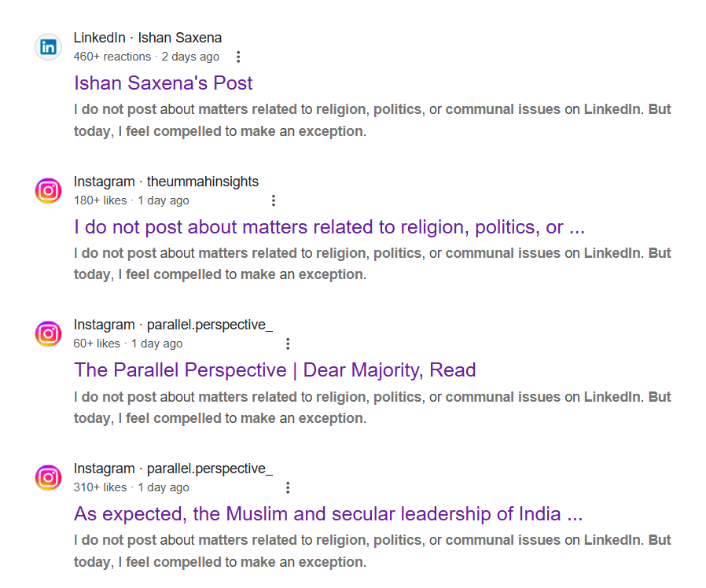706x588 pixels.
Task: Click the LinkedIn favicon beside Ishan Saxena
Action: 48,47
